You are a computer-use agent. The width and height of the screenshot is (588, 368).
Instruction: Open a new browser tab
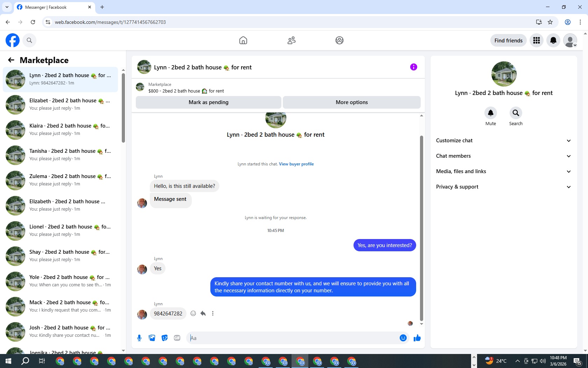point(102,7)
